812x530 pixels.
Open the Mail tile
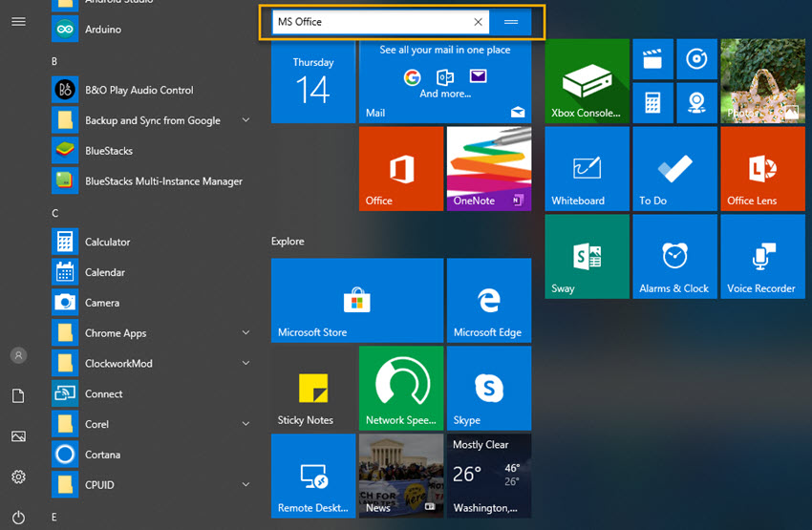coord(445,81)
